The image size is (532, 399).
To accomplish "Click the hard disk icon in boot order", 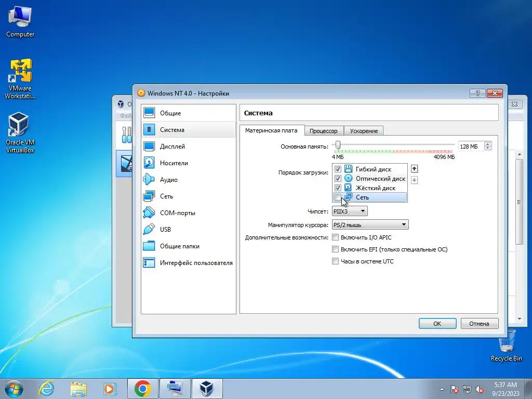I will [349, 188].
